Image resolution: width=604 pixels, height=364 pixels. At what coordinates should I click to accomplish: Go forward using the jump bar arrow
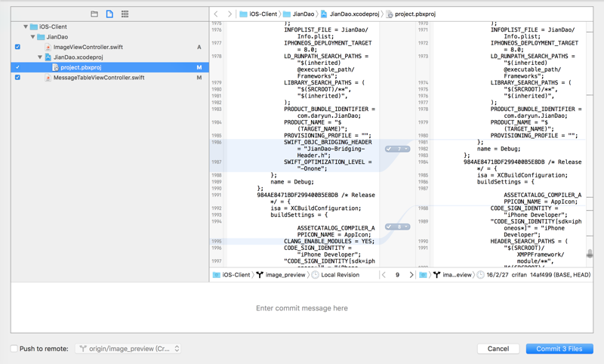(230, 14)
